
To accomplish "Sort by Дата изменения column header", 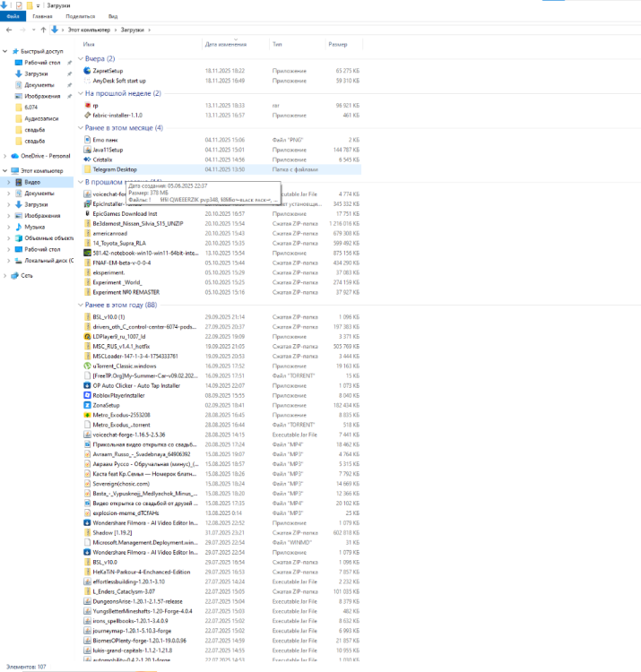I will [226, 44].
